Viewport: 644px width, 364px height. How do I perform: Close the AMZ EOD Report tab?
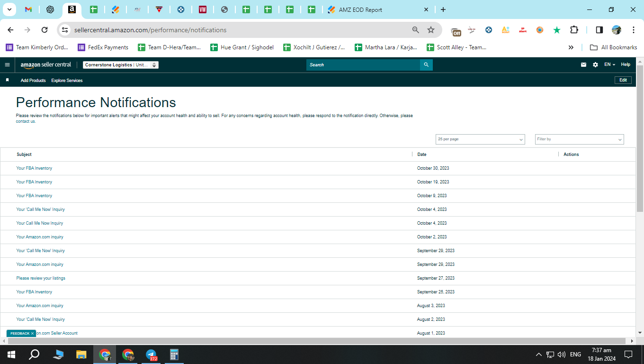(426, 9)
